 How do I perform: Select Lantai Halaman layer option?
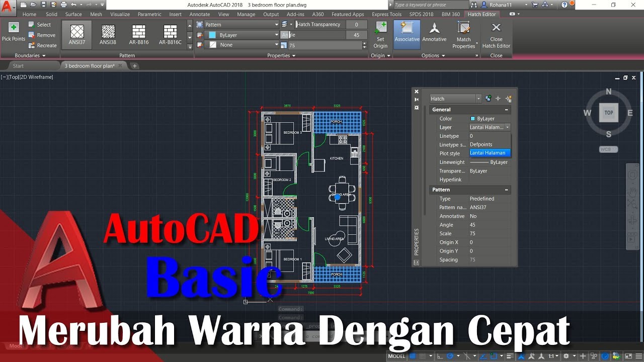coord(490,153)
